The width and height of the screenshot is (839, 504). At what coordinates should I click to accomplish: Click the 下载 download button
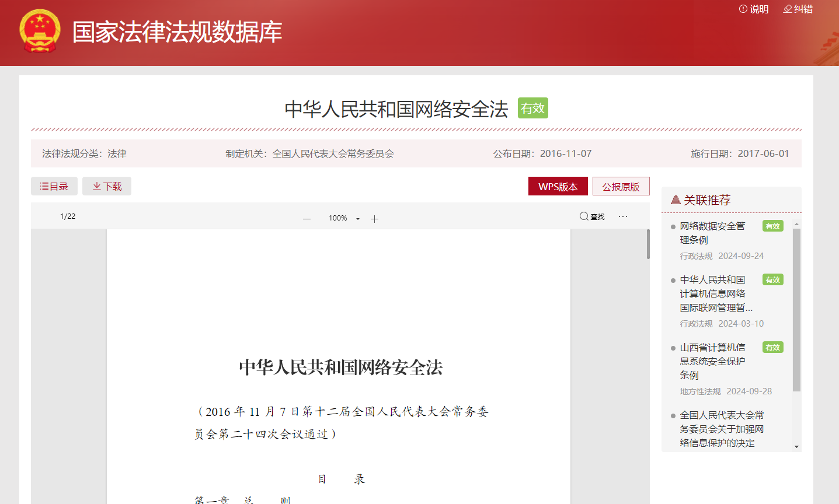pos(107,186)
